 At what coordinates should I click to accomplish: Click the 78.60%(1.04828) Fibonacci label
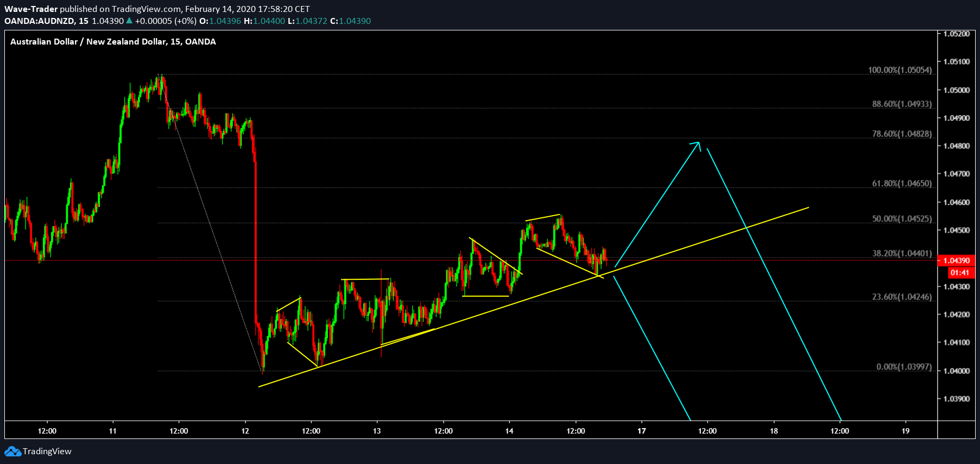(902, 134)
